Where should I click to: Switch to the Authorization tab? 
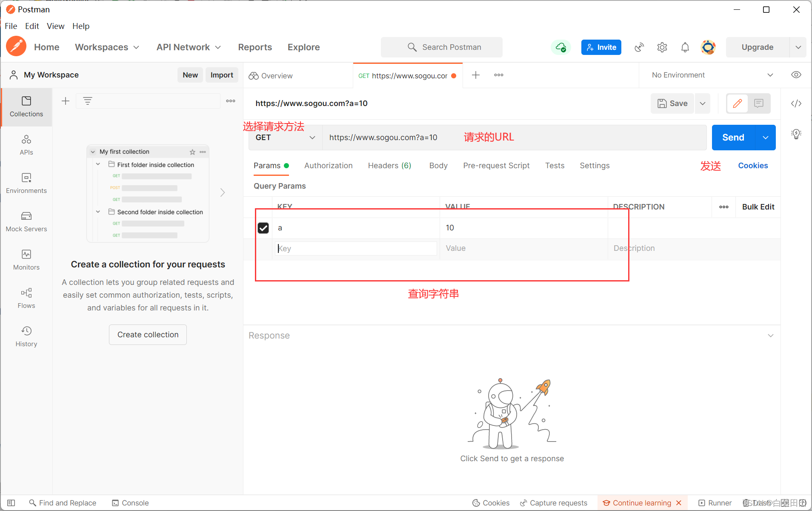tap(329, 166)
